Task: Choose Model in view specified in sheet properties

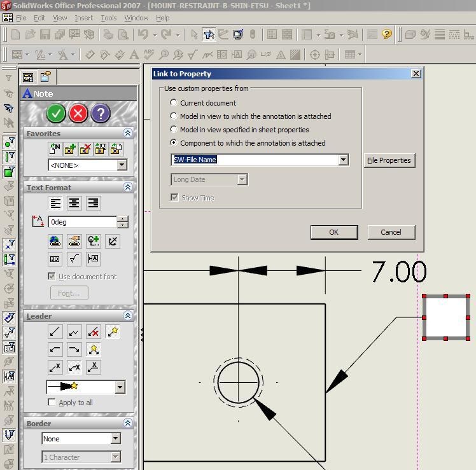Action: coord(174,130)
